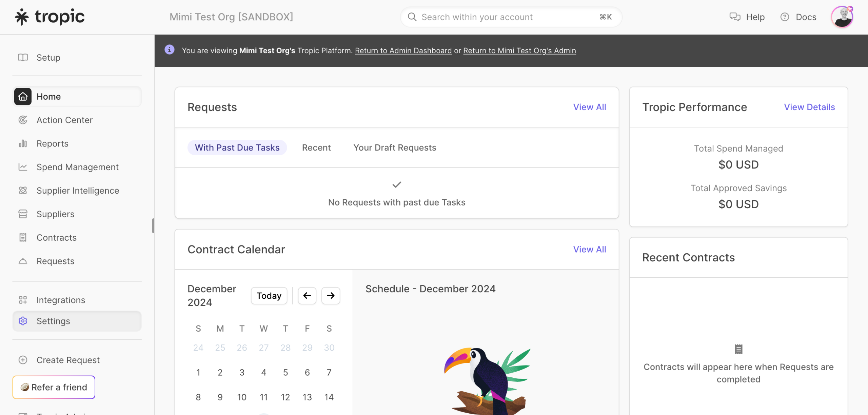Open Action Center from sidebar
This screenshot has height=415, width=868.
(x=64, y=120)
